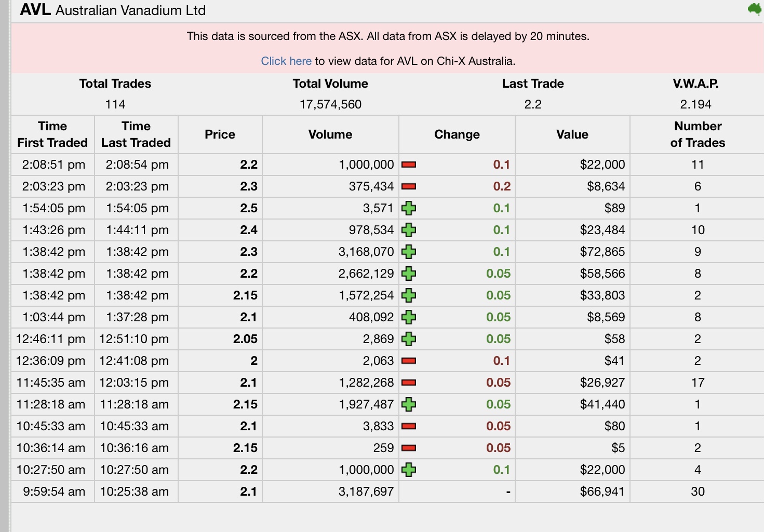Click the Price column header
The height and width of the screenshot is (532, 764).
coord(220,134)
